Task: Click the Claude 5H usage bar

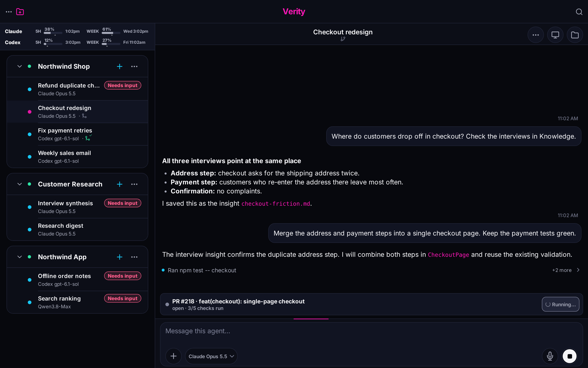Action: [x=53, y=33]
